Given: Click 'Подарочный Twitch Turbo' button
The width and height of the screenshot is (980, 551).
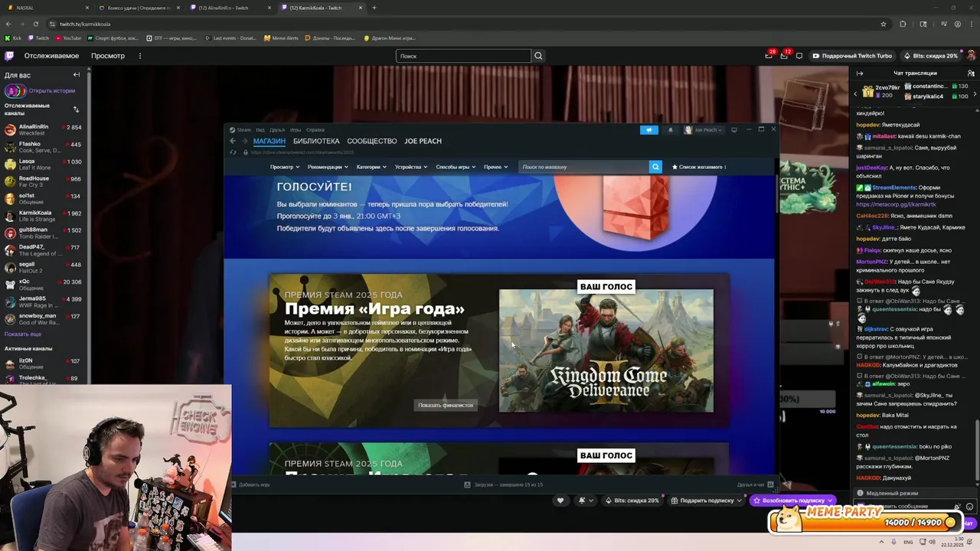Looking at the screenshot, I should 852,56.
